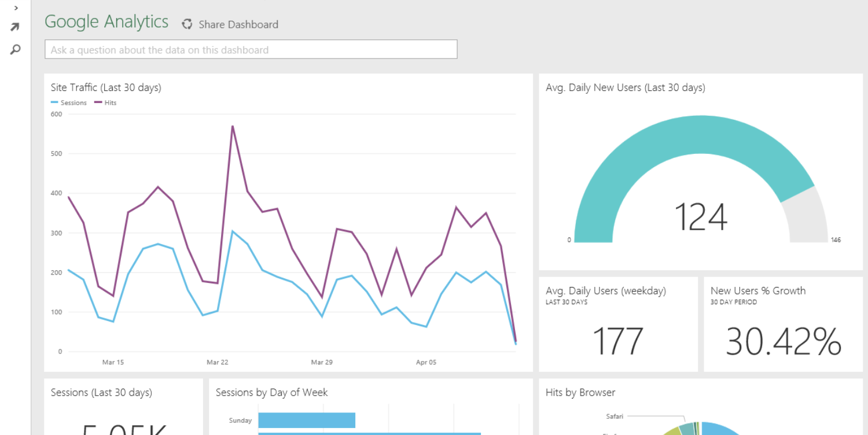Select the Google Analytics dashboard title
Image resolution: width=868 pixels, height=435 pixels.
(106, 22)
